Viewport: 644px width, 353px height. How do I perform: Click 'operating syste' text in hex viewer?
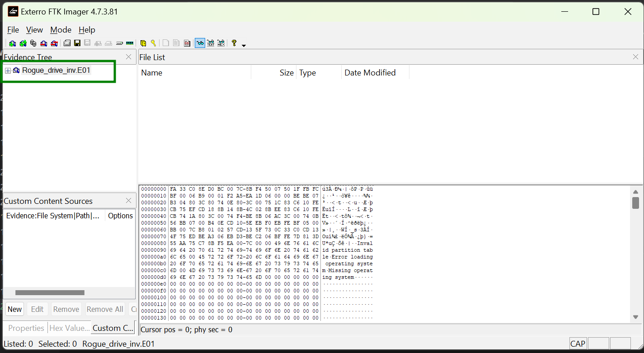pyautogui.click(x=349, y=264)
